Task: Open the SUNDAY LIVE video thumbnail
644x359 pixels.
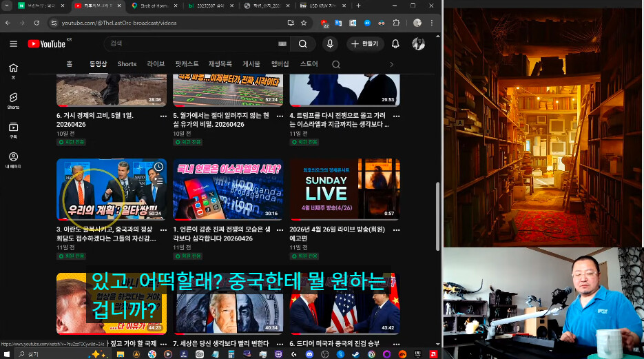Action: pos(344,189)
